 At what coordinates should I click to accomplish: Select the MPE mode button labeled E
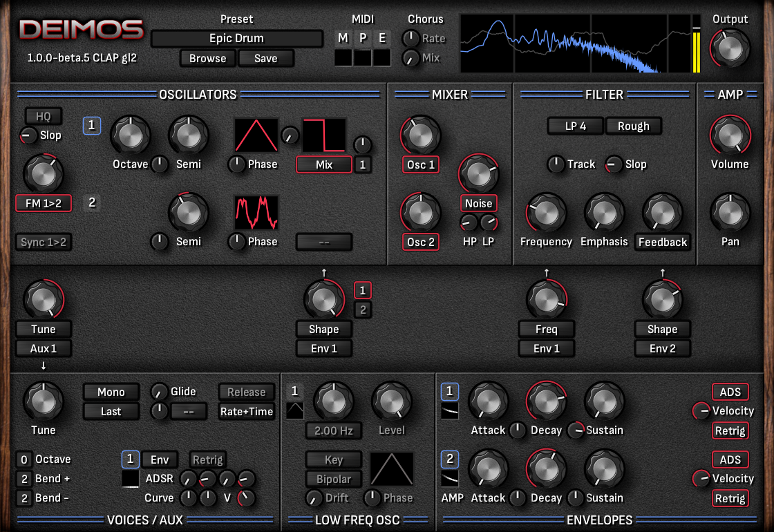click(x=381, y=38)
